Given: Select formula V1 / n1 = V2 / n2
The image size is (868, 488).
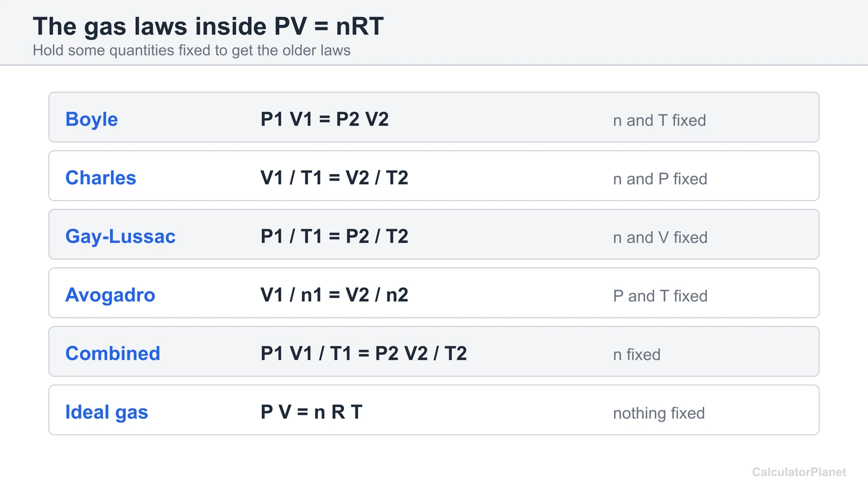Looking at the screenshot, I should 334,295.
